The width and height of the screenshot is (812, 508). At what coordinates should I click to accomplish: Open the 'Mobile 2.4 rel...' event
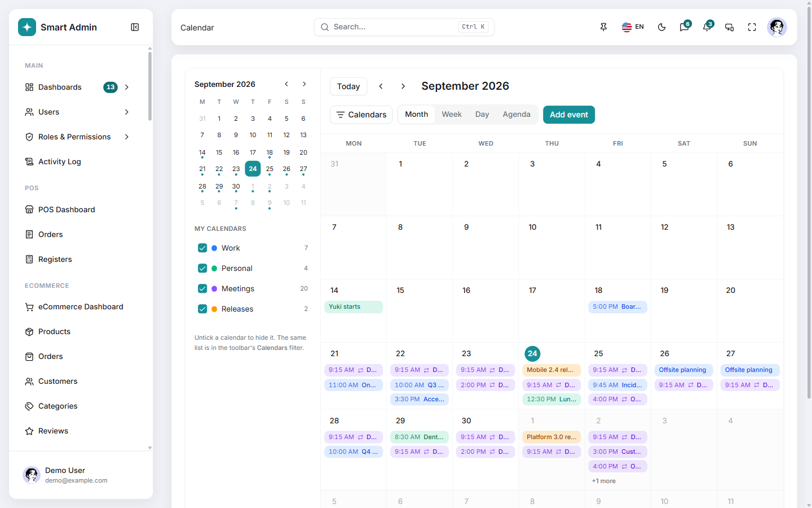[551, 370]
